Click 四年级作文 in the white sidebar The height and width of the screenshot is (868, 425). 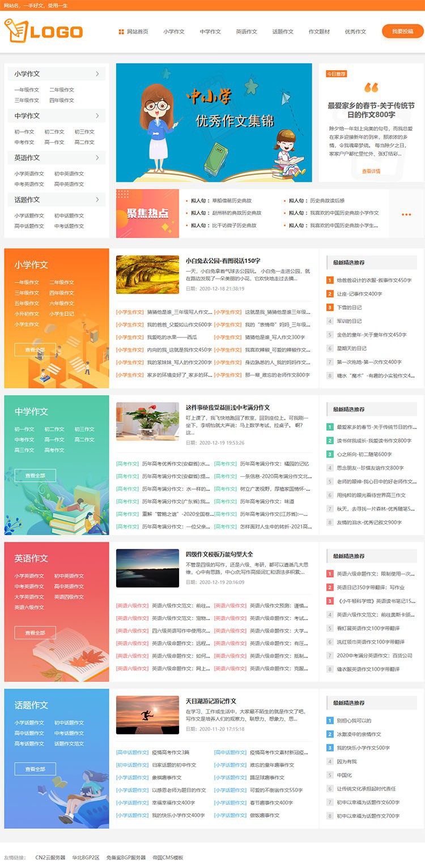(x=62, y=100)
